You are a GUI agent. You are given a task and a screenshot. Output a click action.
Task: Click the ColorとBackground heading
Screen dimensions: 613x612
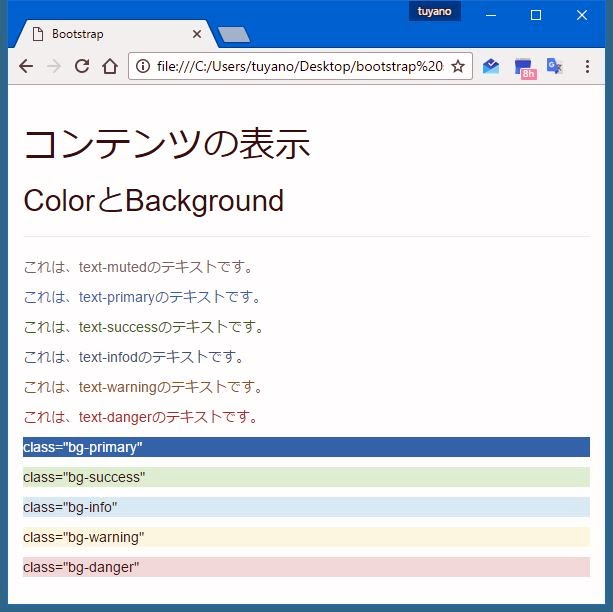pyautogui.click(x=153, y=201)
